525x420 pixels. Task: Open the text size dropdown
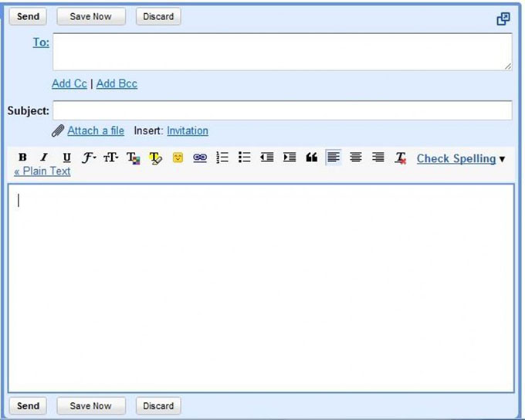(111, 157)
